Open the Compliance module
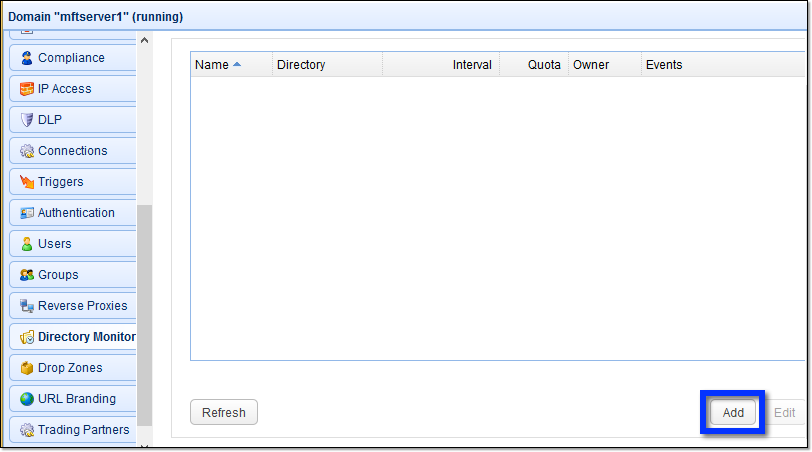 pyautogui.click(x=73, y=58)
